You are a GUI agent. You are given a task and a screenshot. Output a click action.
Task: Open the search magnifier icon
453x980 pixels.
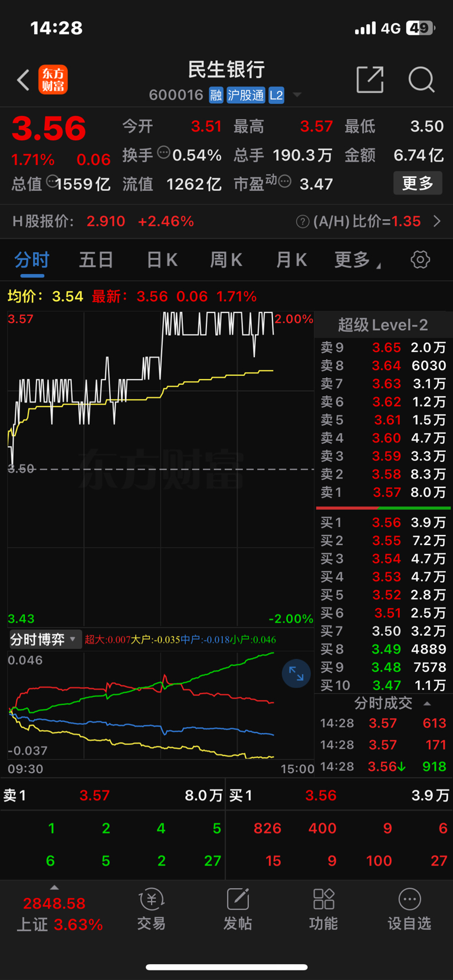[422, 80]
